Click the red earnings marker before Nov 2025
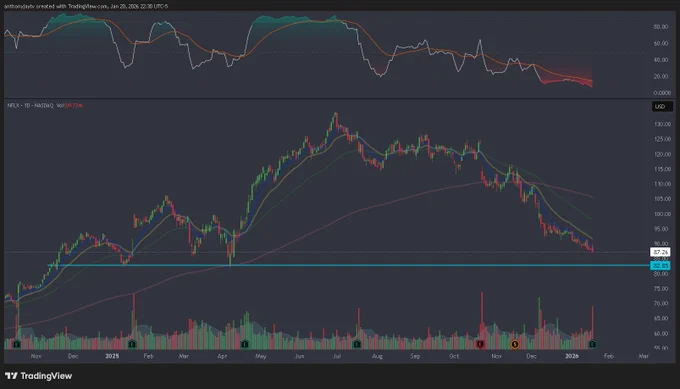680x389 pixels. (x=480, y=344)
